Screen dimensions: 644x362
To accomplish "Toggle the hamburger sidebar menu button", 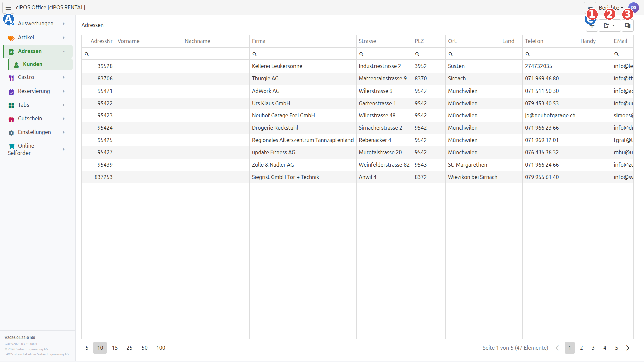I will pyautogui.click(x=8, y=7).
